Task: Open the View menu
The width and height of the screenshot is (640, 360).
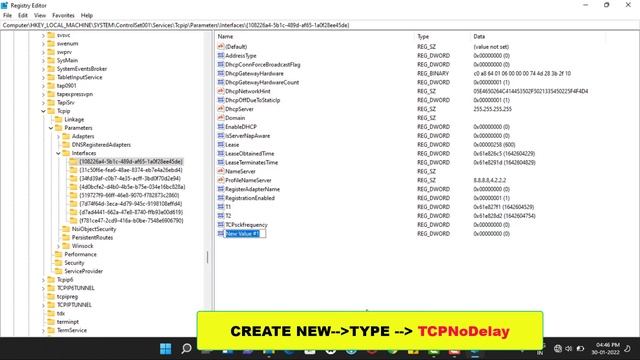Action: tap(40, 15)
